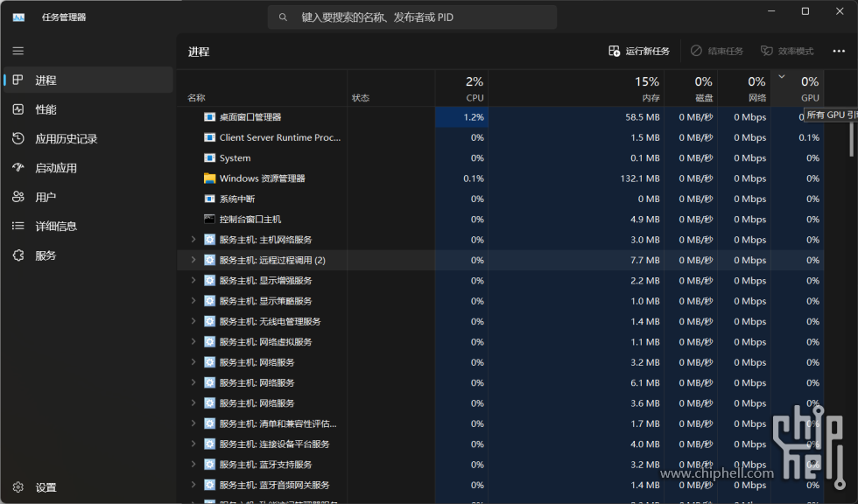Sort processes by CPU column header
The image size is (858, 504).
pos(462,88)
